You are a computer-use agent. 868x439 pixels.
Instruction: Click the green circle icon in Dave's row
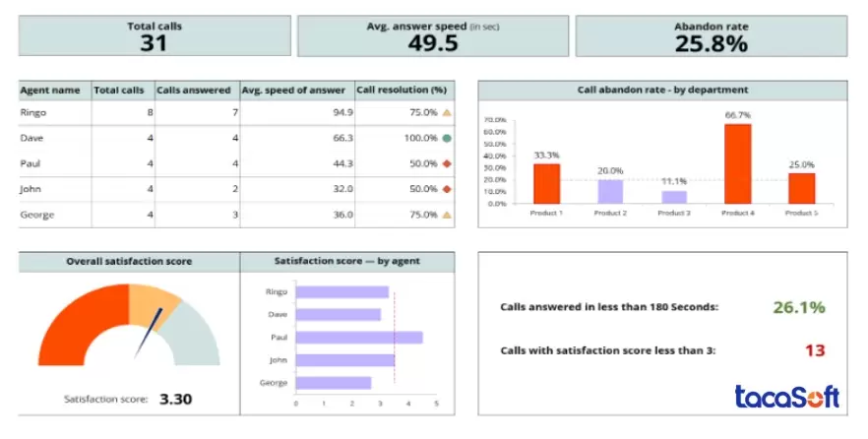447,138
